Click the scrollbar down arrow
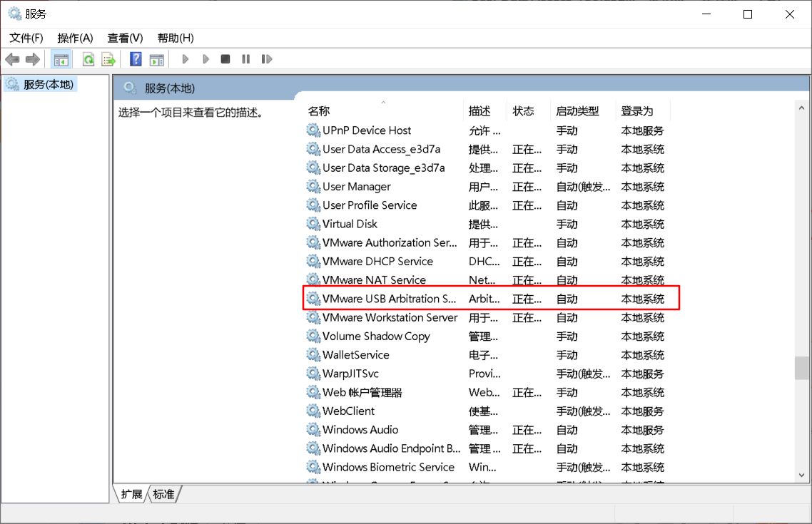 point(801,475)
